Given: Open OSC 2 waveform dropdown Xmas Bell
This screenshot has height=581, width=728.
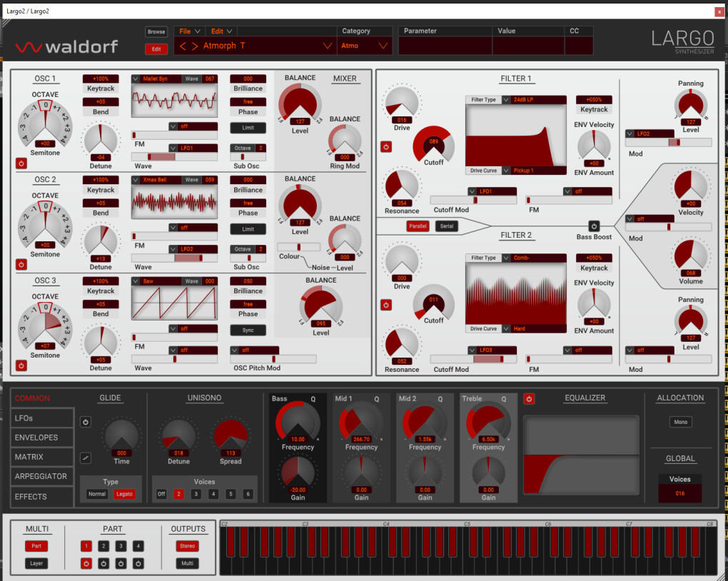Looking at the screenshot, I should pos(156,180).
